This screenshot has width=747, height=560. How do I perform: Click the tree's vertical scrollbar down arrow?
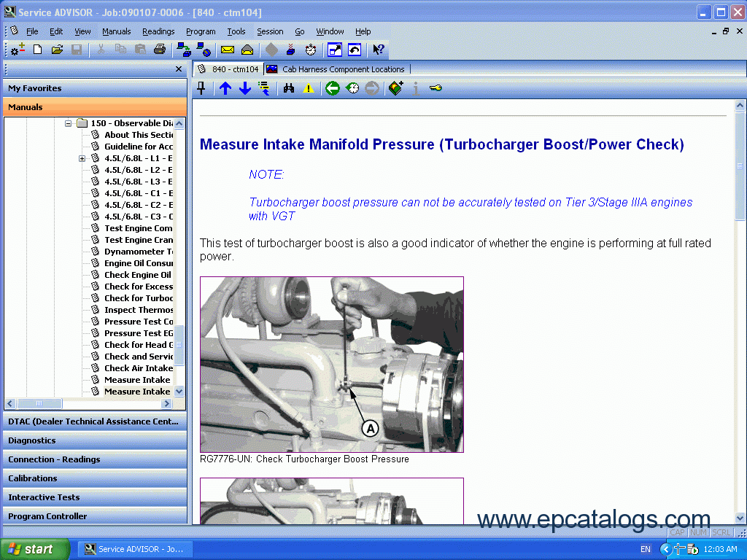pos(179,392)
